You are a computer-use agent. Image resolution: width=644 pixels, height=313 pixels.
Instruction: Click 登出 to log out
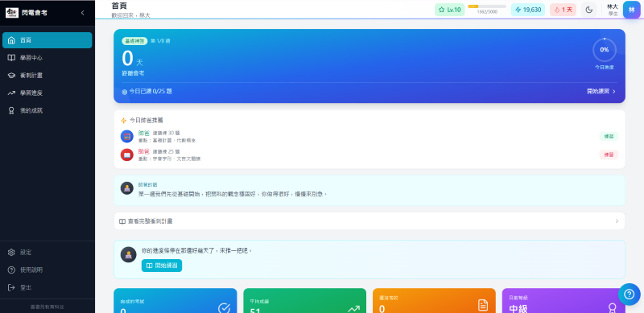[47, 287]
